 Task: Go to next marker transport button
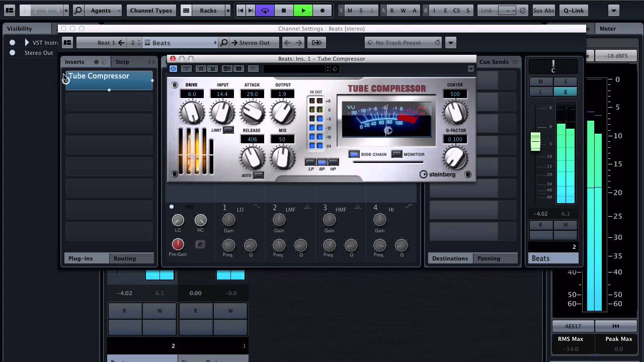tap(250, 10)
